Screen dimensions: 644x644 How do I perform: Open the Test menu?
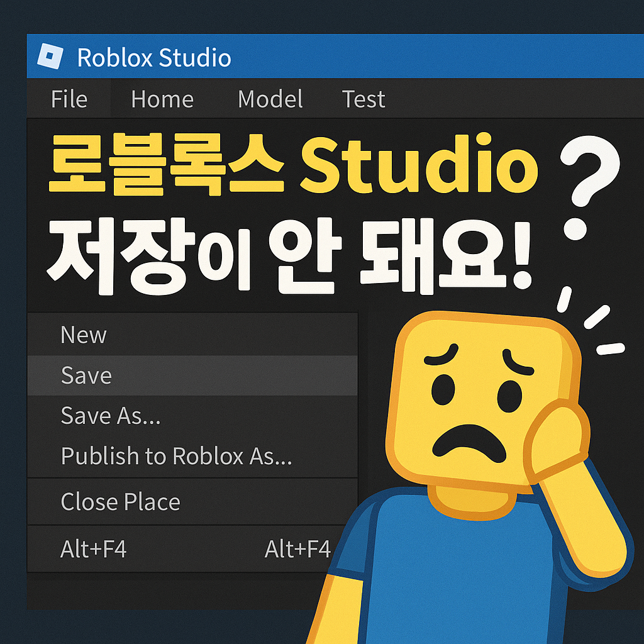coord(364,99)
